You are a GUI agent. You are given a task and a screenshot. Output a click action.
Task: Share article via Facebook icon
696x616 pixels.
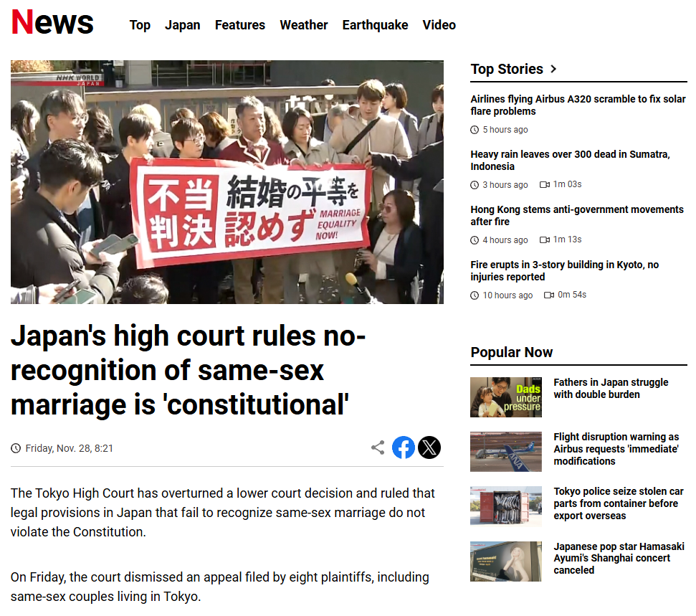(x=403, y=447)
